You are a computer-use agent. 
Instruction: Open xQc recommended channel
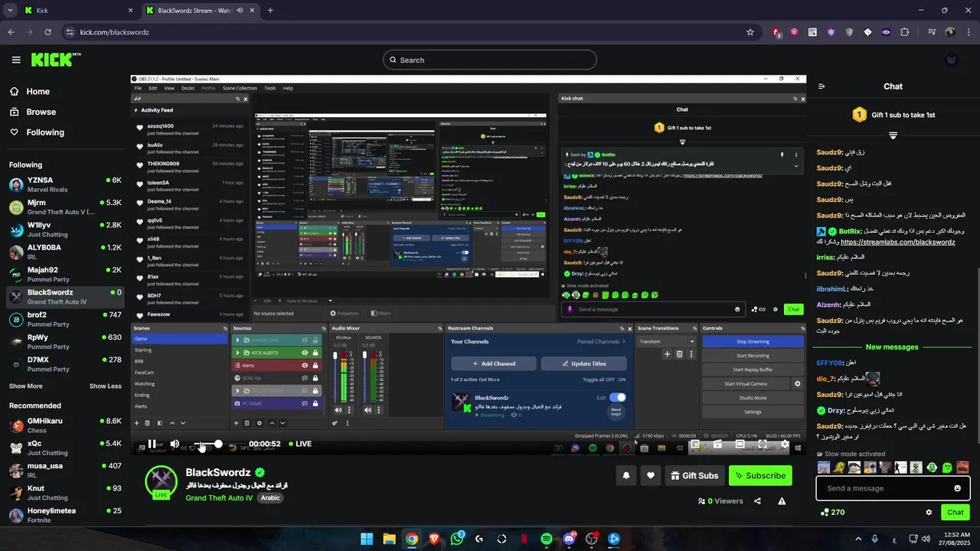tap(65, 448)
